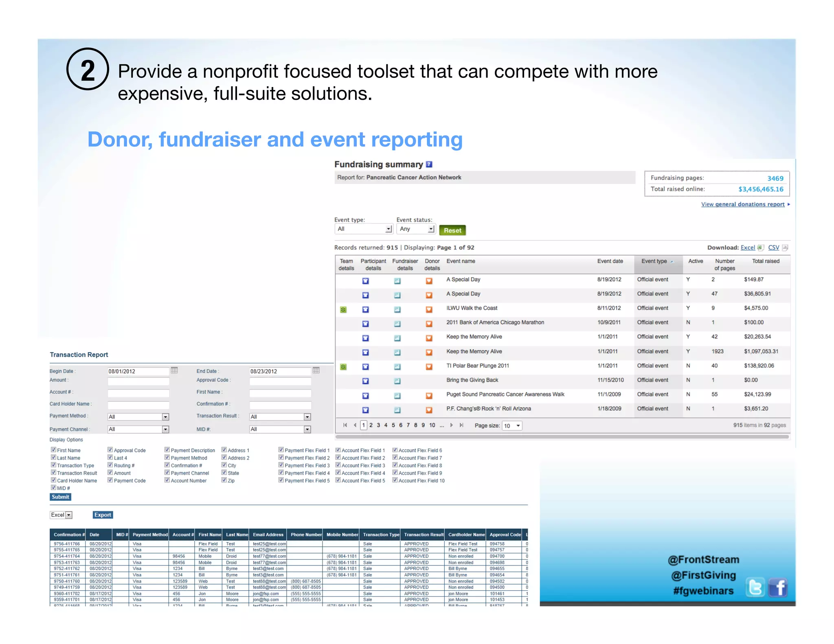Screen dimensions: 834x644
Task: Toggle Account Flex Field 1 checkbox
Action: pos(338,450)
